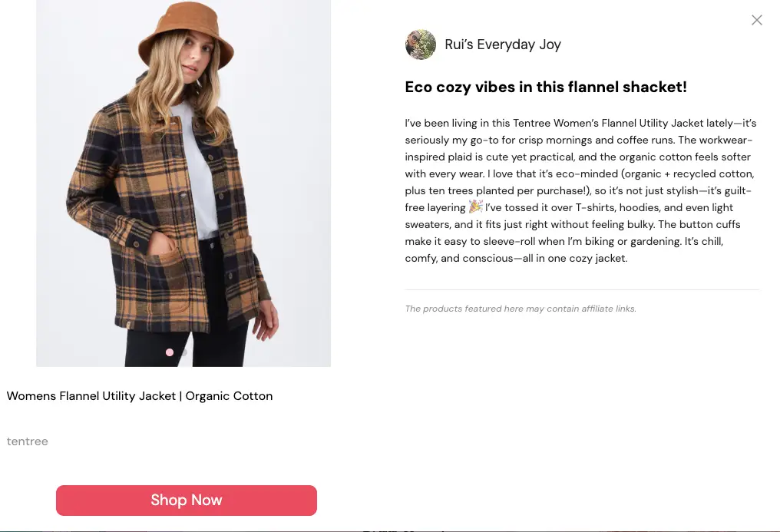
Task: Open the Womens Flannel Utility Jacket title
Action: point(140,396)
